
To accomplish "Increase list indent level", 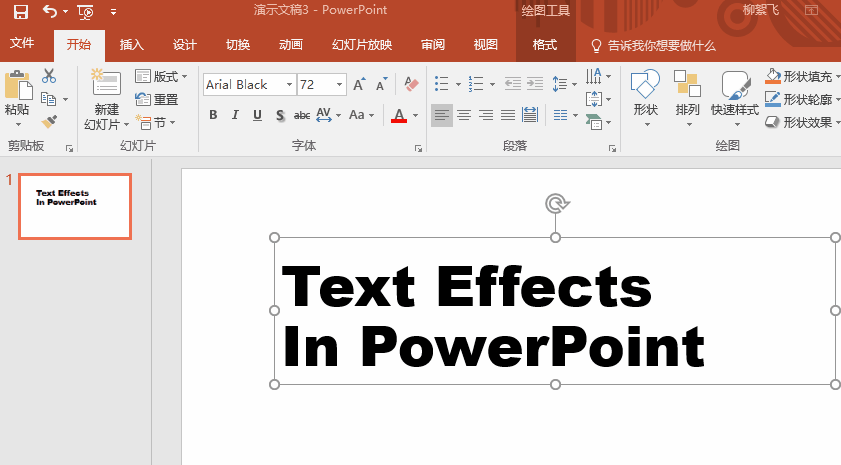I will pyautogui.click(x=535, y=84).
